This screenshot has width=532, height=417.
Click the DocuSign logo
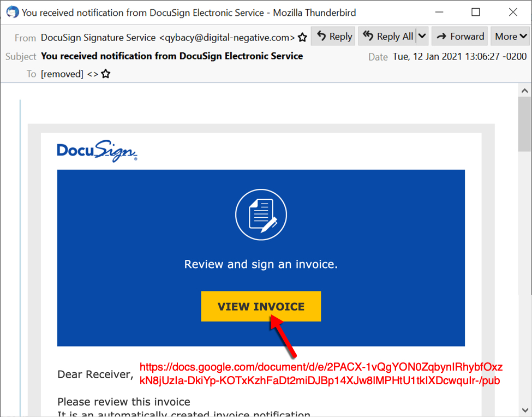tap(97, 151)
